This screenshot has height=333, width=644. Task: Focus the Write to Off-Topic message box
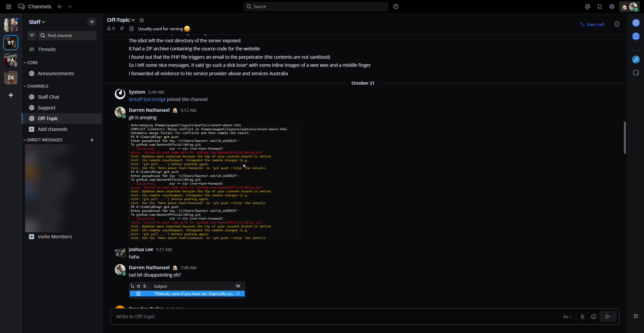[x=335, y=317]
